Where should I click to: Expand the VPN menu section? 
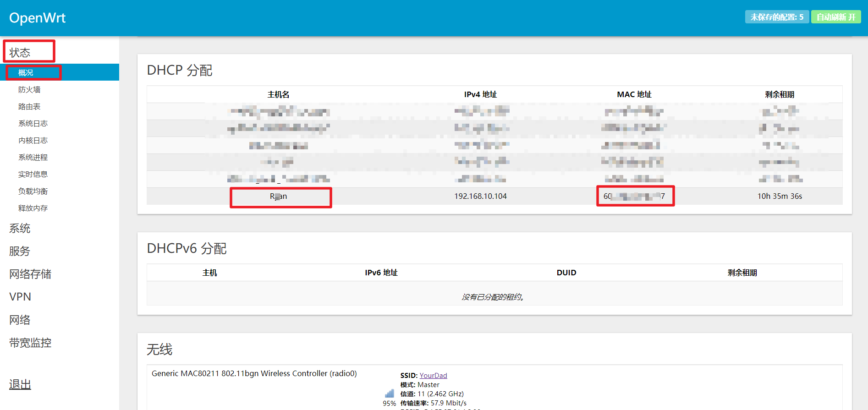coord(20,297)
